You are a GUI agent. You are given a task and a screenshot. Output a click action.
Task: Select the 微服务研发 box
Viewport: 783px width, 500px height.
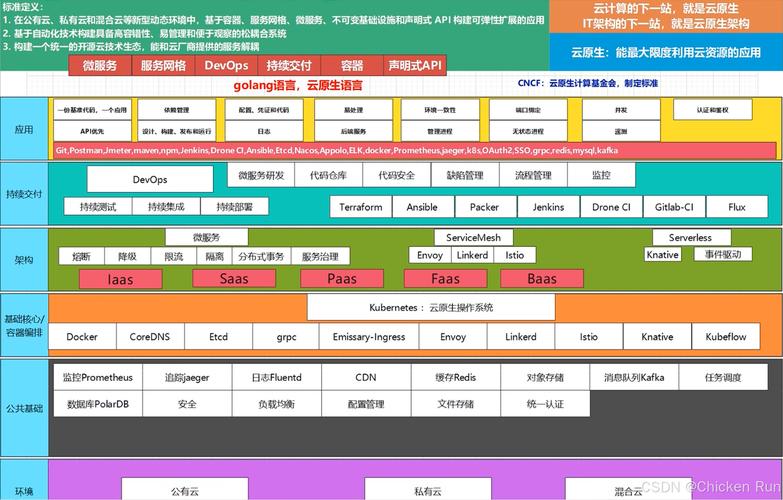tap(261, 175)
